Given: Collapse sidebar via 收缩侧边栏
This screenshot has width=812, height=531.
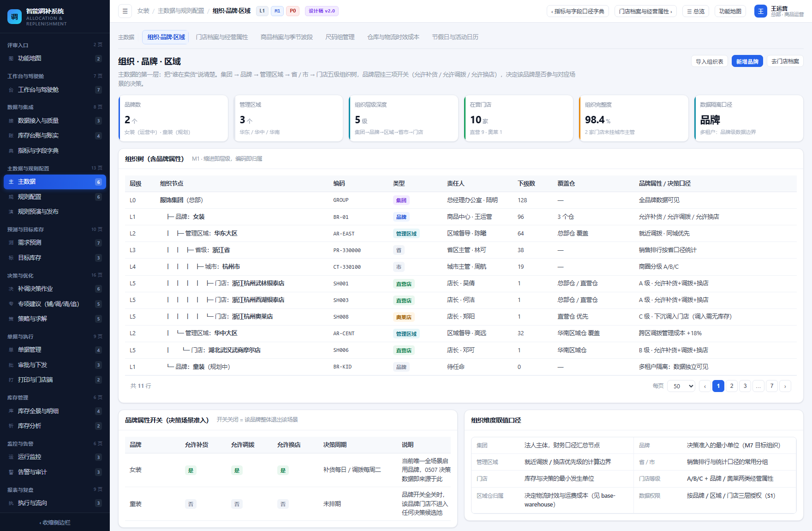Looking at the screenshot, I should click(55, 523).
